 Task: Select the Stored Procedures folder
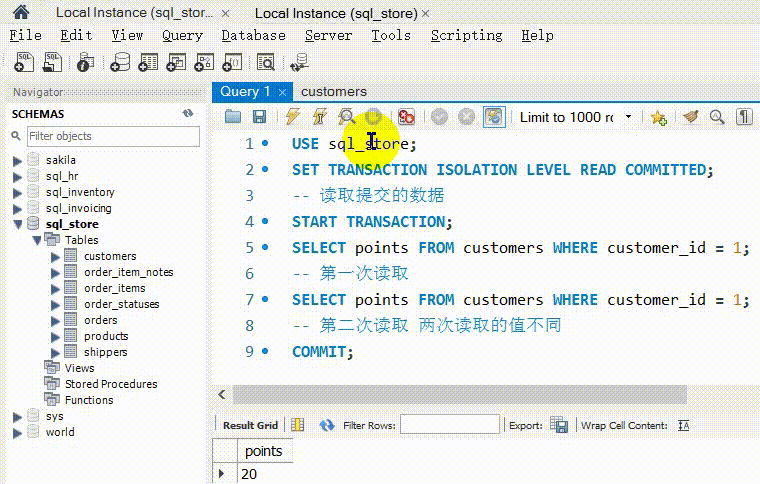click(111, 384)
